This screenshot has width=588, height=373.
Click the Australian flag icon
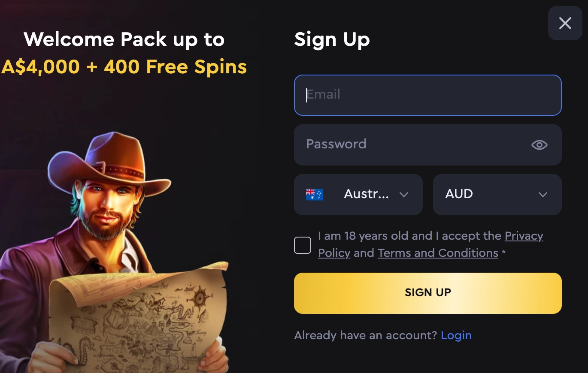[314, 195]
